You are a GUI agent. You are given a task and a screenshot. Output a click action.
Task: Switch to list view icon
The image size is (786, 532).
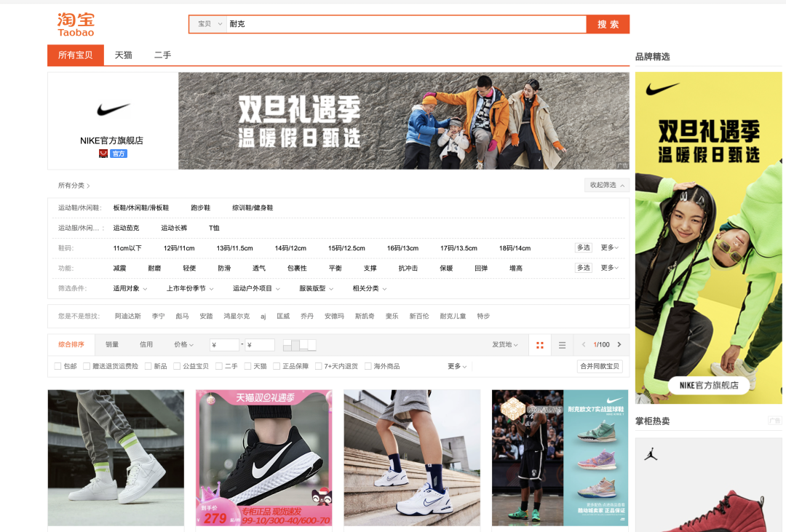click(x=562, y=344)
